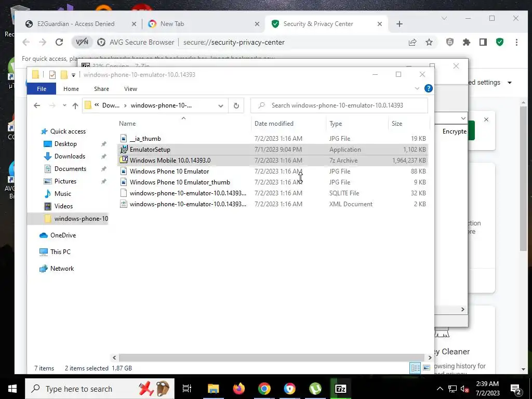Open This PC in navigation pane
The height and width of the screenshot is (399, 532).
coord(60,252)
